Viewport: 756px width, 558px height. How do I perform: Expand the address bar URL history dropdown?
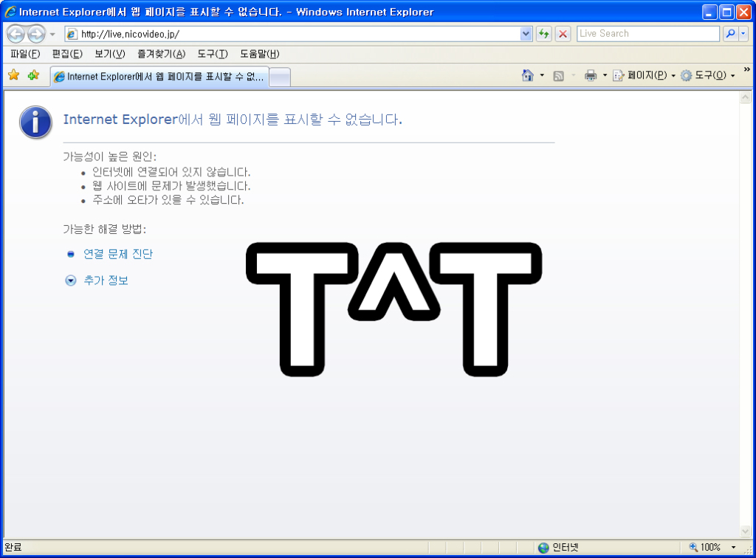click(x=526, y=34)
